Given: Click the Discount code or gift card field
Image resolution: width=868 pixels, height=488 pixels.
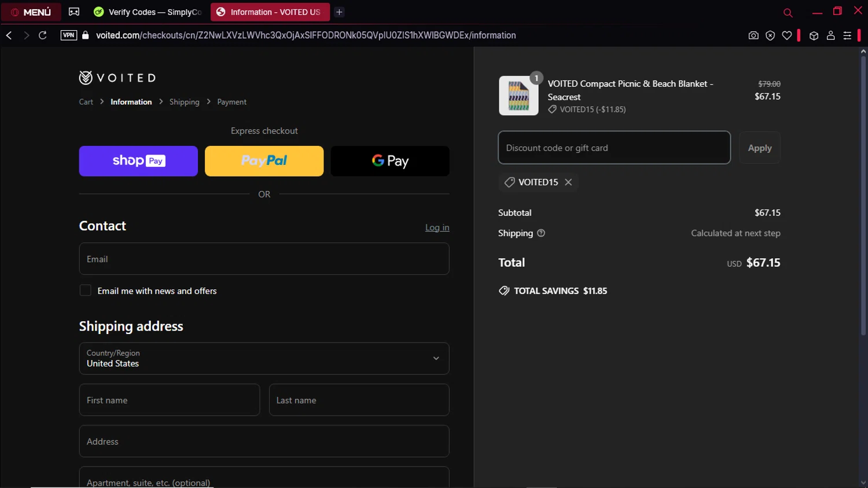Looking at the screenshot, I should [614, 148].
